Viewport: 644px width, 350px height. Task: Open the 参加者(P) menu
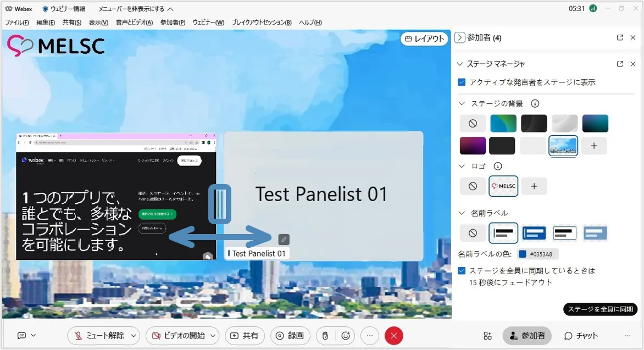[173, 23]
